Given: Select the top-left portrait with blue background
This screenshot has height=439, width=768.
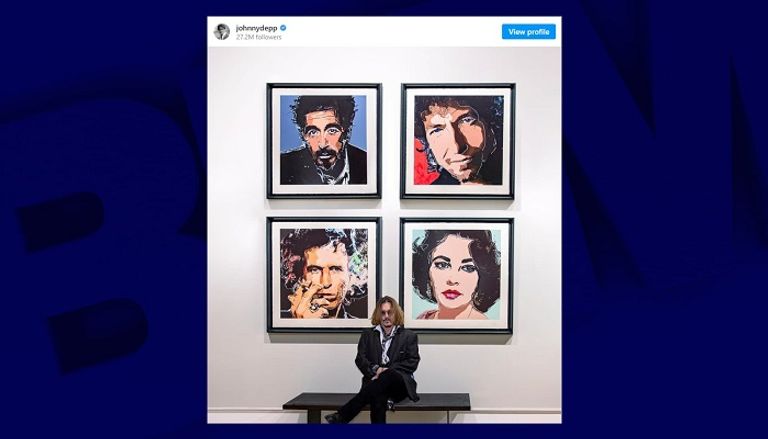Looking at the screenshot, I should click(x=324, y=141).
